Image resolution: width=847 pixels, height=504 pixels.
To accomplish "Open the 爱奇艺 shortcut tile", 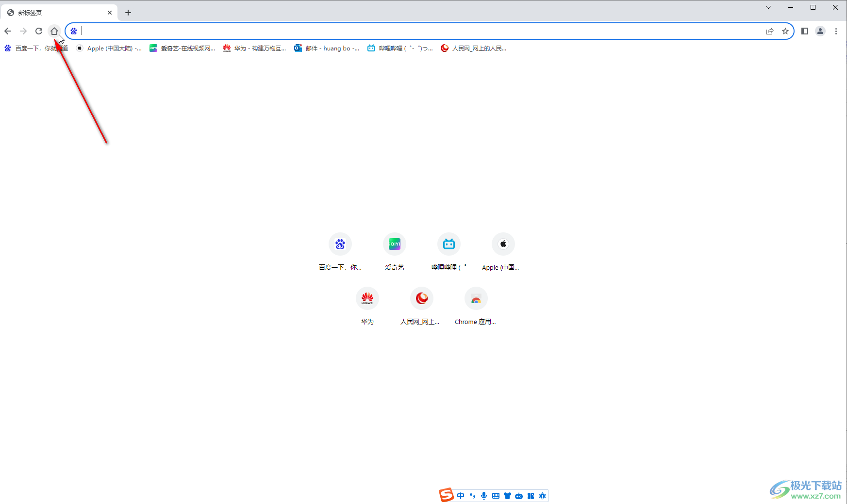I will tap(395, 252).
